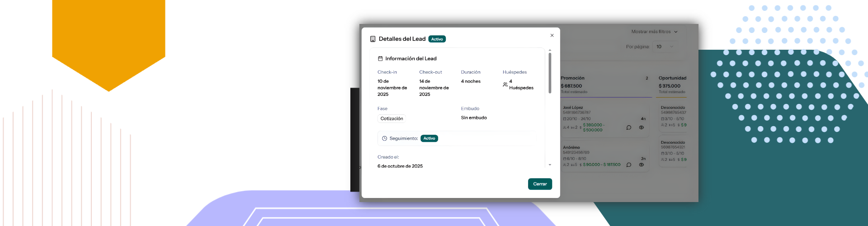
Task: Select the Oportunidad column header
Action: pos(672,78)
